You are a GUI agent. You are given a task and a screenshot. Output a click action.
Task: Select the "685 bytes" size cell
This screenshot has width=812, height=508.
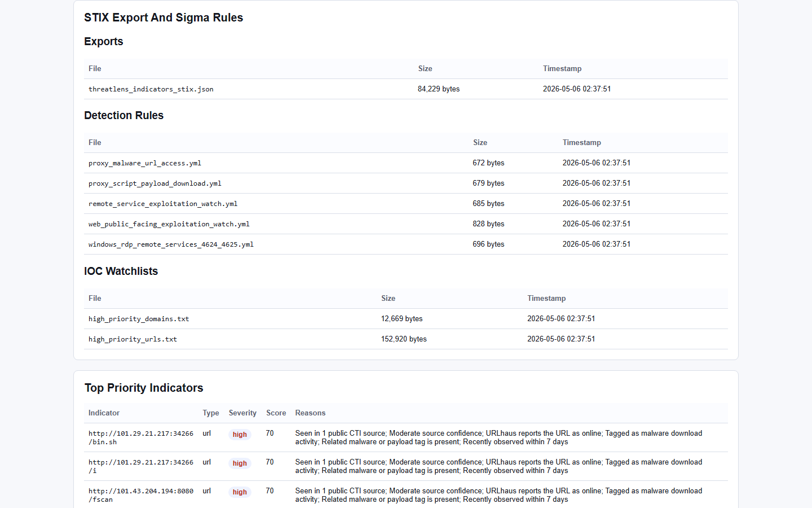(488, 204)
